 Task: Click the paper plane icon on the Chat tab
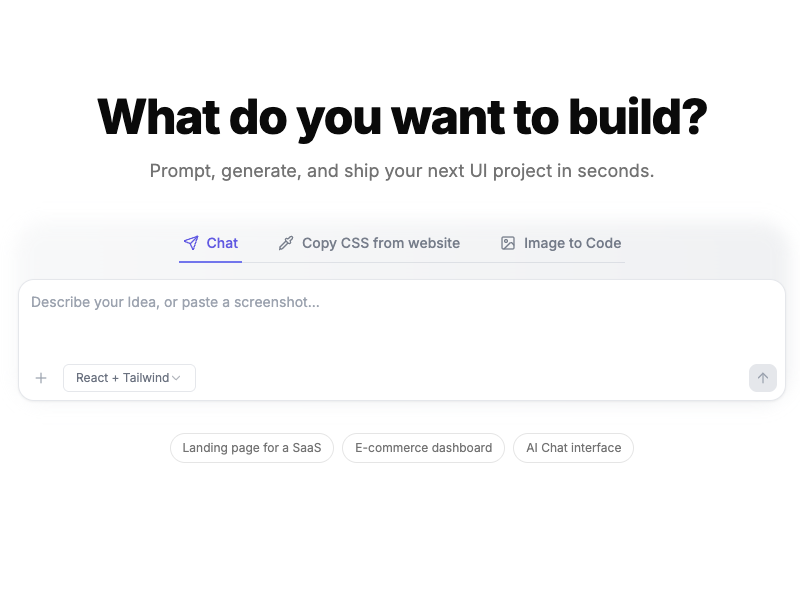click(190, 243)
